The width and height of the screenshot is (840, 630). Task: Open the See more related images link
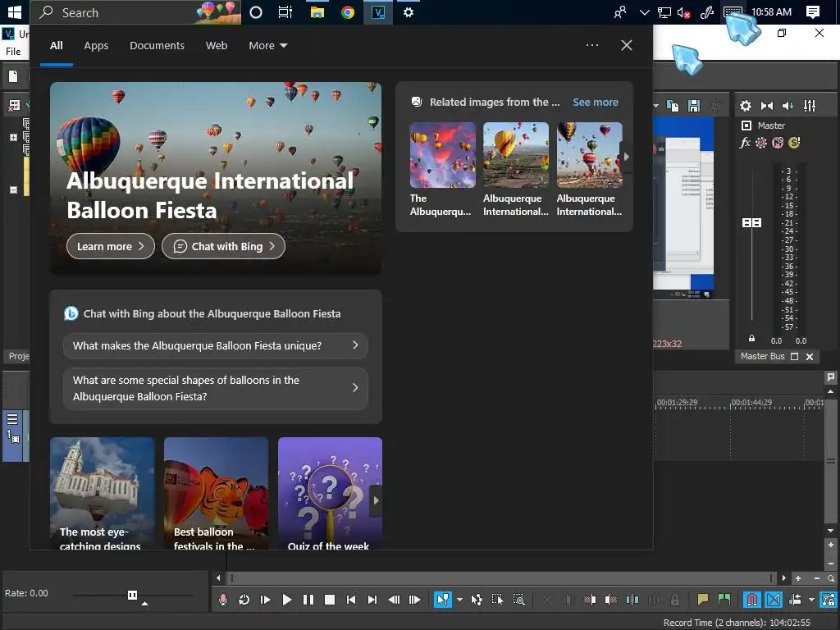[596, 103]
